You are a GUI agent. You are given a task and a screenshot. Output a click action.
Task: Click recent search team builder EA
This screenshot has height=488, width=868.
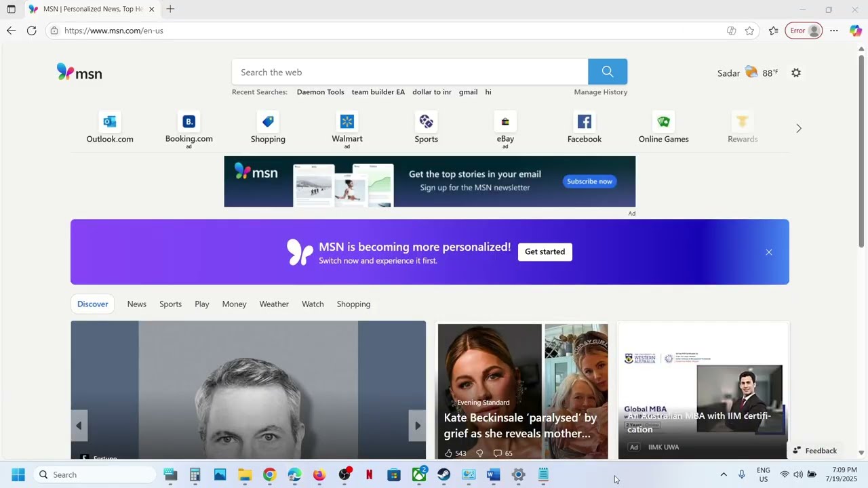pyautogui.click(x=378, y=92)
